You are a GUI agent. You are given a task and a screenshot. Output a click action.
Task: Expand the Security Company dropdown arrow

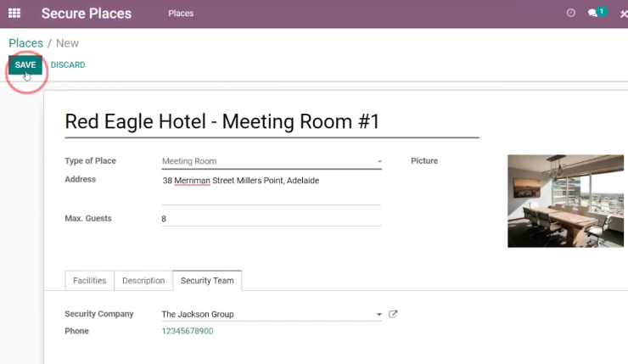(x=378, y=314)
